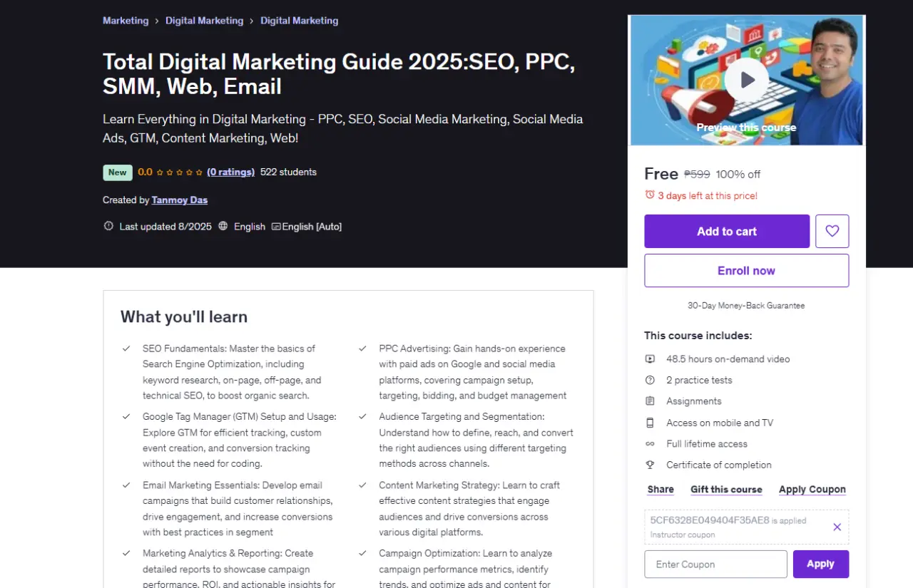
Task: Click the struck-through ₹599 price
Action: click(697, 174)
